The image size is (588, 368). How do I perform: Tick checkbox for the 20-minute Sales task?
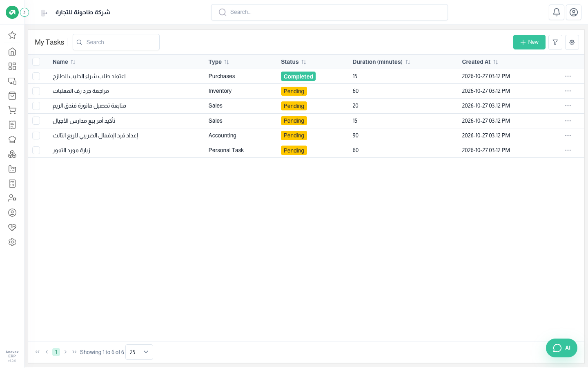(36, 106)
